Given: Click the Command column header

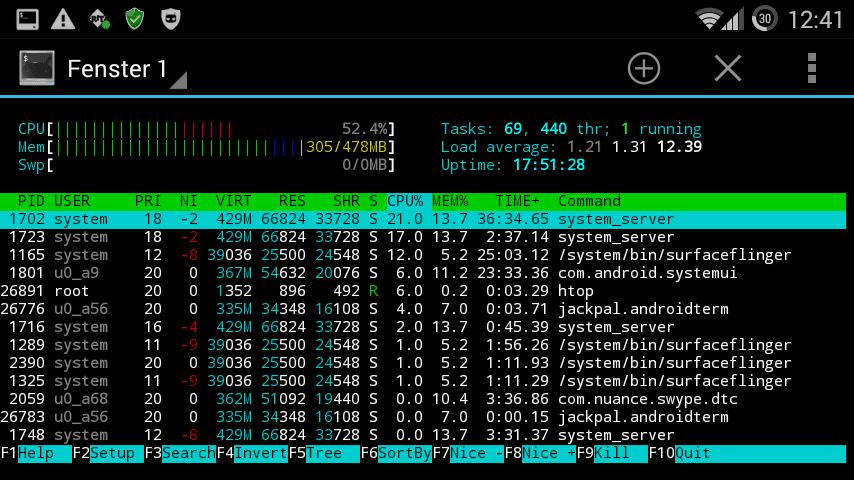Looking at the screenshot, I should 589,201.
